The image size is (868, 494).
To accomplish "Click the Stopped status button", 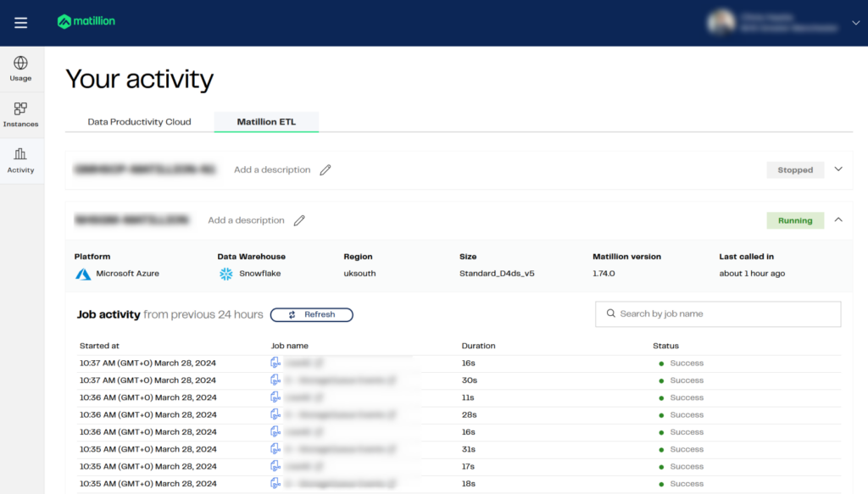I will click(794, 169).
